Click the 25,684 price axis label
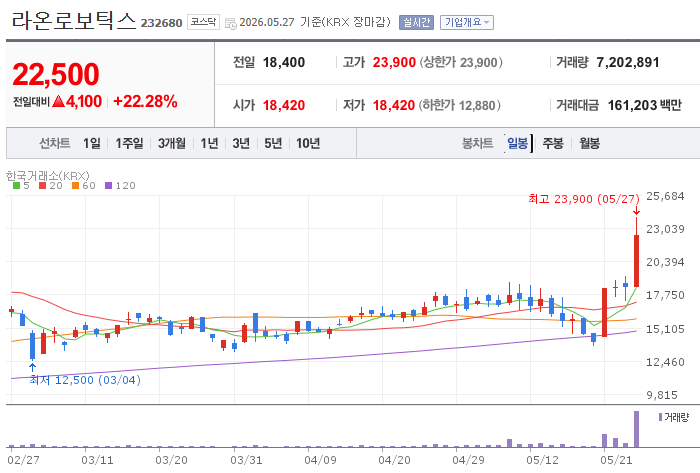This screenshot has height=473, width=700. 665,196
